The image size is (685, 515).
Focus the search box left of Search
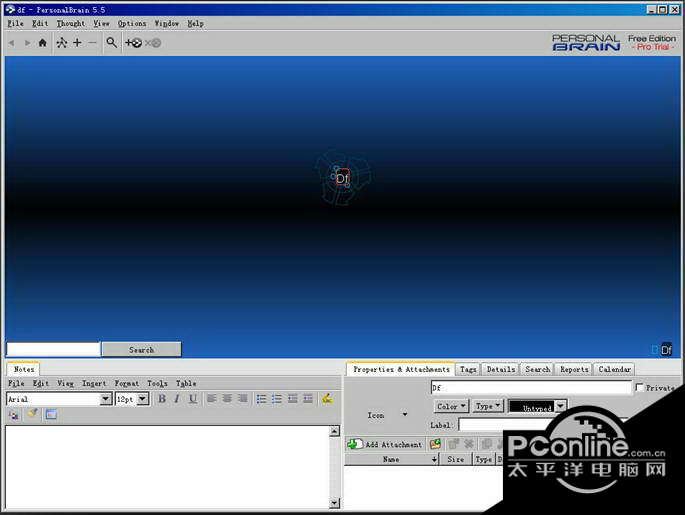pyautogui.click(x=53, y=349)
